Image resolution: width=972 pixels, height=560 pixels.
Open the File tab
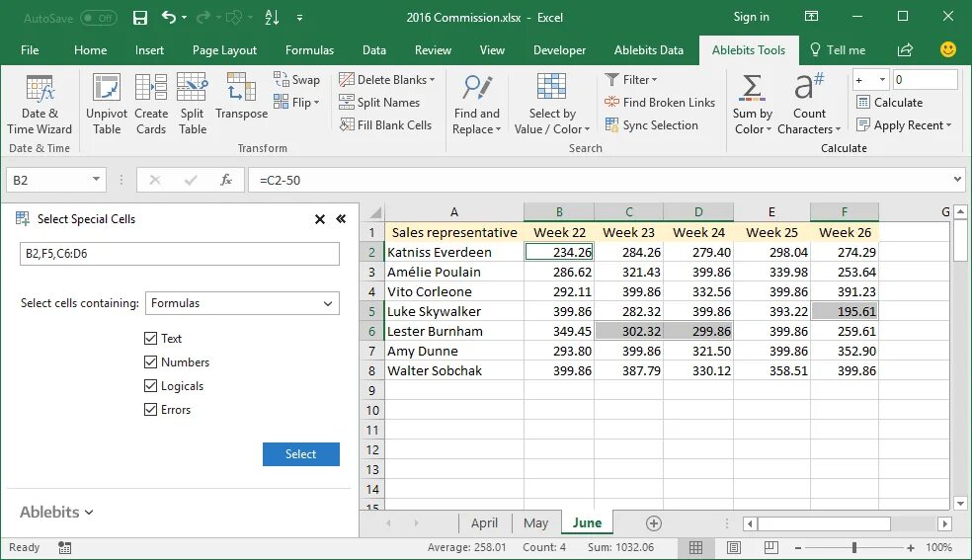[x=30, y=50]
